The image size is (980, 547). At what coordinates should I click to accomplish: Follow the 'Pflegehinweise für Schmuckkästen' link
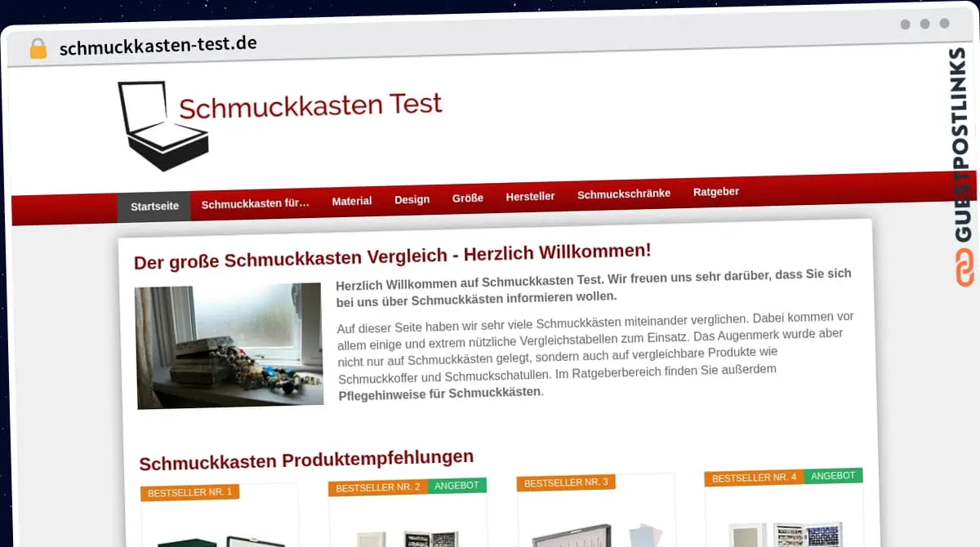pyautogui.click(x=439, y=394)
